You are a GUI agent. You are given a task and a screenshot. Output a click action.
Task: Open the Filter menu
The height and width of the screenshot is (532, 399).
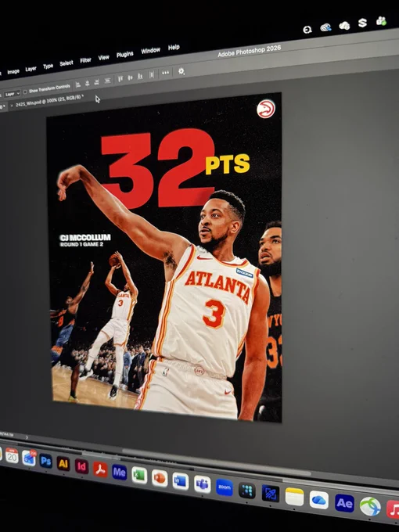[x=85, y=60]
